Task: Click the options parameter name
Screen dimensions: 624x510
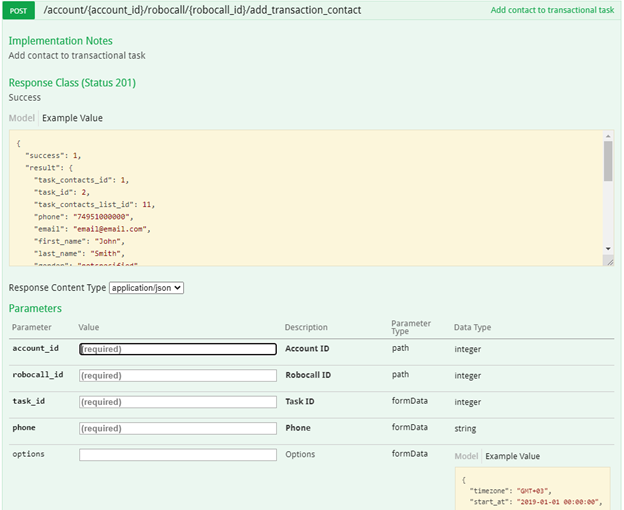Action: point(28,454)
